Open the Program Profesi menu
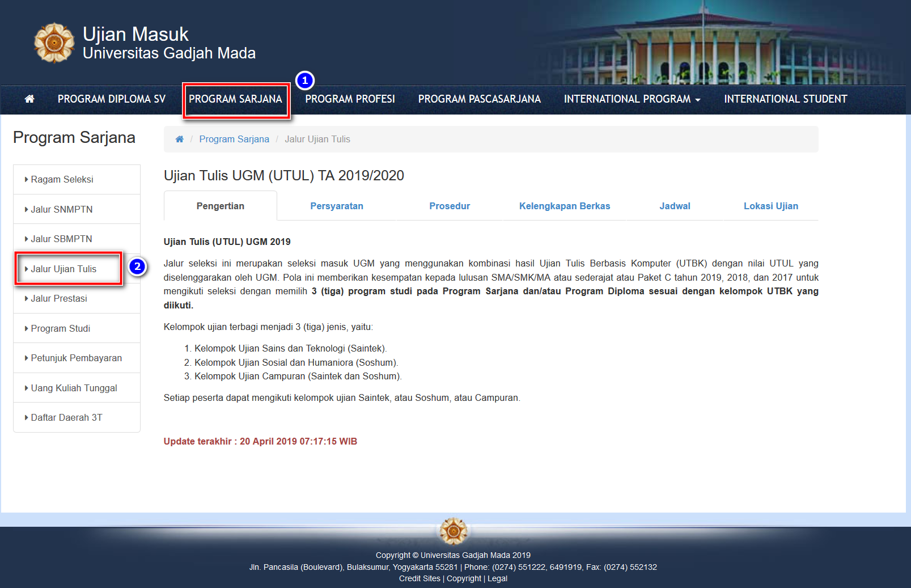The height and width of the screenshot is (588, 911). (x=350, y=99)
